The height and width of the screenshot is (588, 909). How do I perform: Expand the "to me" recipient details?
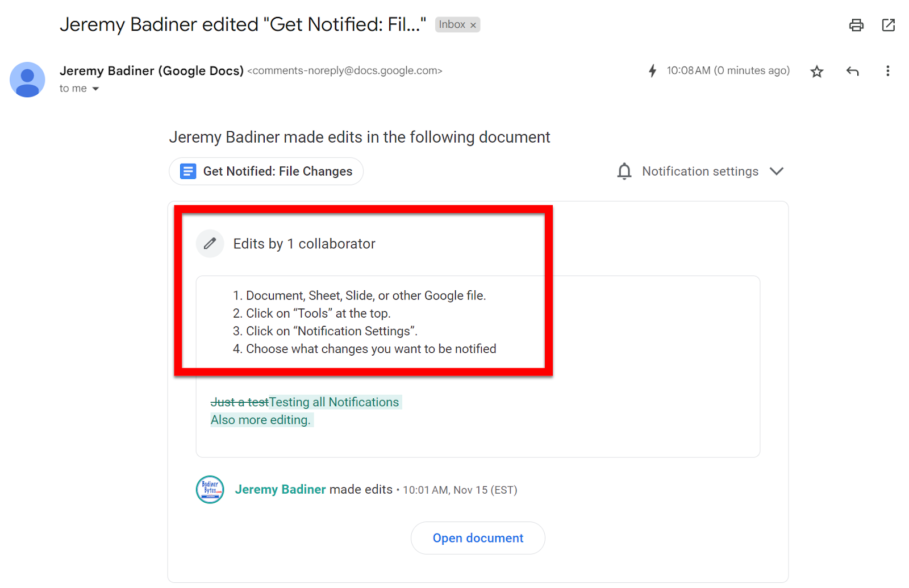click(x=95, y=89)
